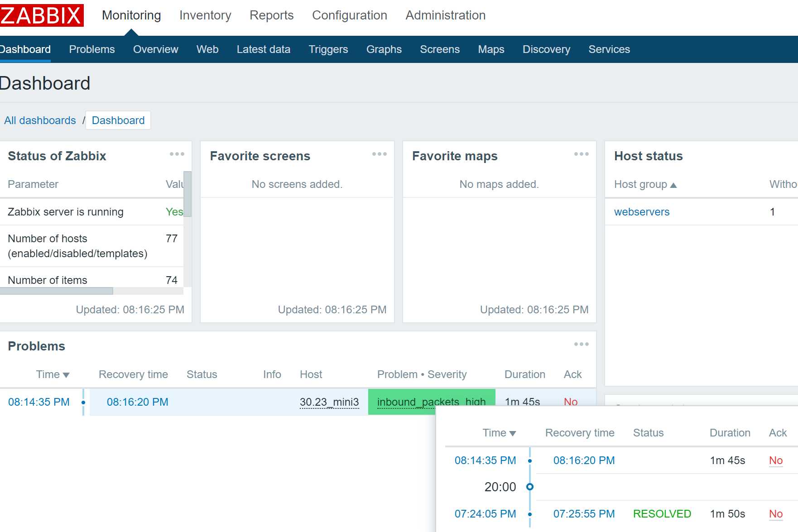The image size is (798, 532).
Task: Open the webservers host group link
Action: click(642, 212)
